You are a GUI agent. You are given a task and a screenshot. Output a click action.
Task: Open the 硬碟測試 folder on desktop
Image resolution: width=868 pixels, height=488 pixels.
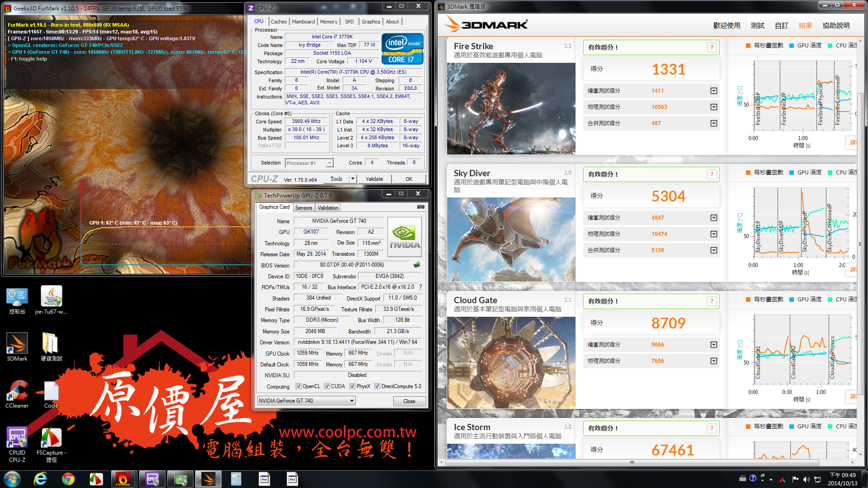point(51,347)
